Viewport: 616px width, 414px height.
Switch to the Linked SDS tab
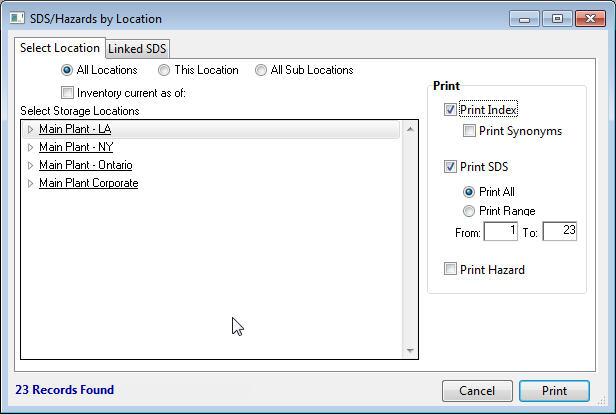click(138, 49)
